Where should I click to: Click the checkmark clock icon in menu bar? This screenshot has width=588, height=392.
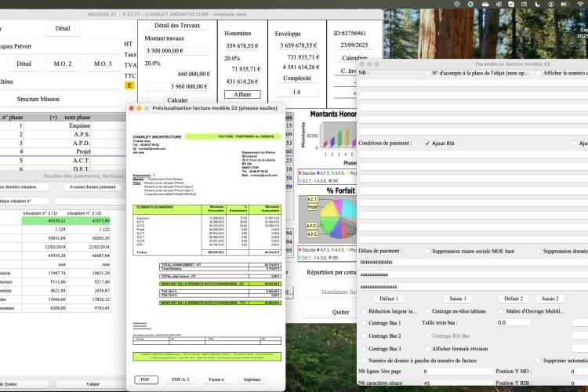point(511,4)
